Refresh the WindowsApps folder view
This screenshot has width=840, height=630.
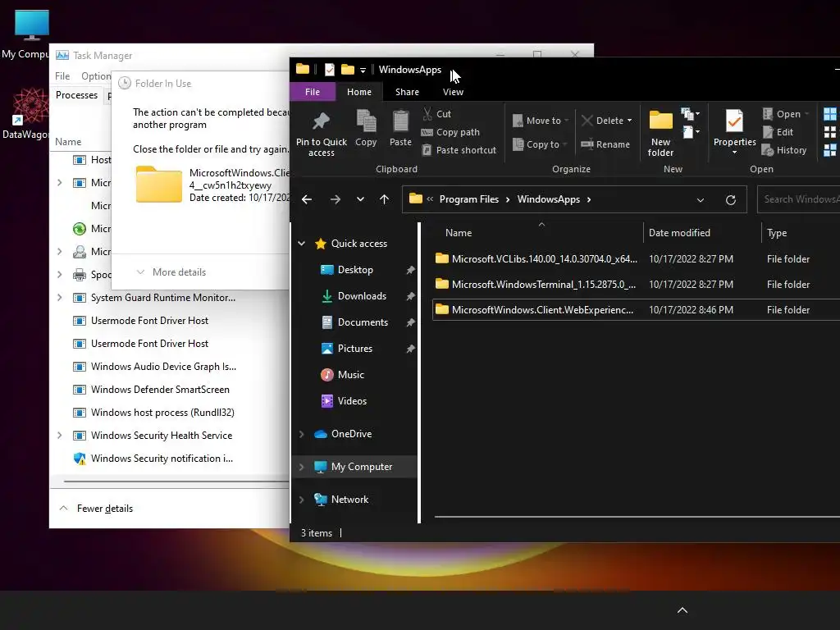[x=731, y=200]
